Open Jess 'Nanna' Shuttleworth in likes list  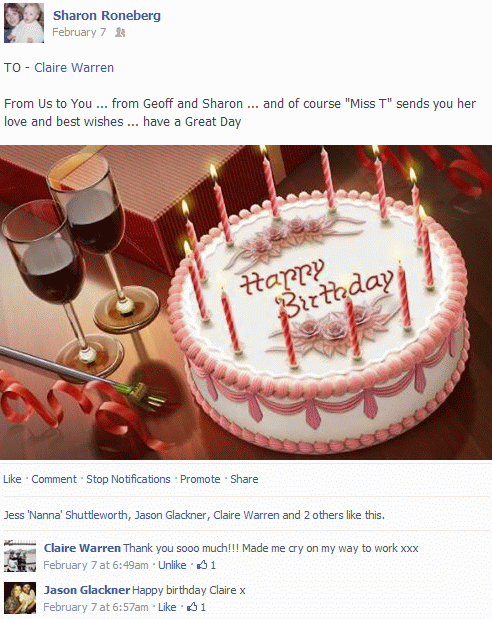(66, 515)
